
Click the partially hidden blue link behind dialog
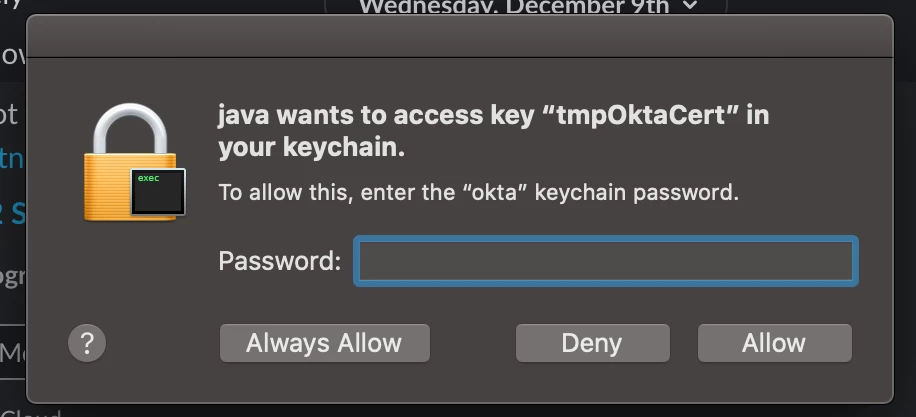point(12,158)
